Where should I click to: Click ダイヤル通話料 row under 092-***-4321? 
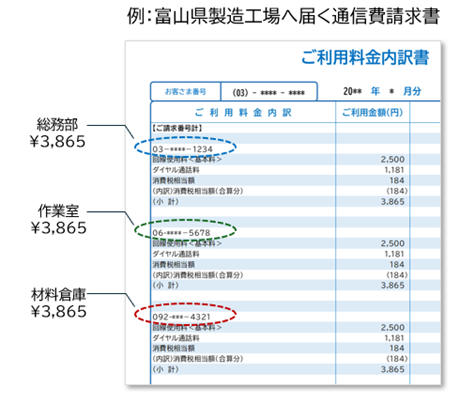176,338
